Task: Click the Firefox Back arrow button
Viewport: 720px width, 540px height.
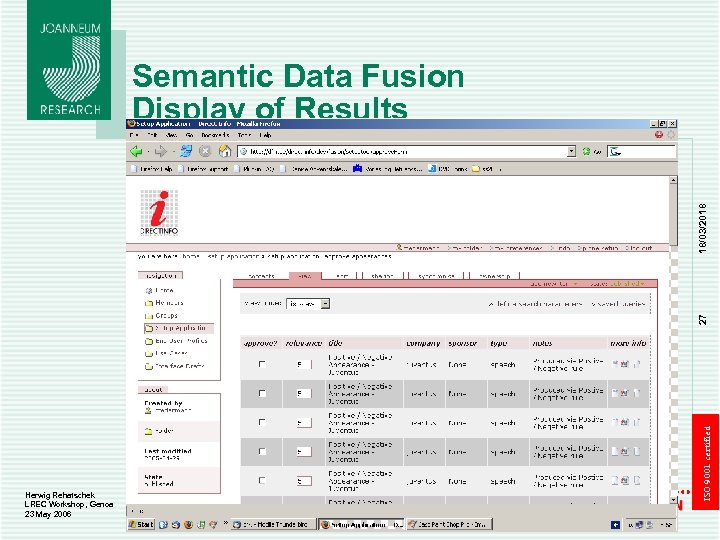Action: (136, 151)
